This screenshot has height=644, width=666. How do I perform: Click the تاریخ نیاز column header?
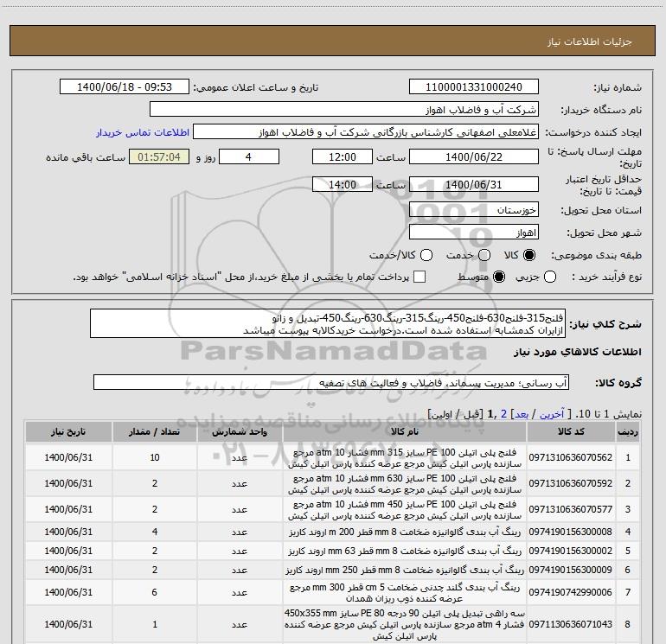tap(68, 431)
